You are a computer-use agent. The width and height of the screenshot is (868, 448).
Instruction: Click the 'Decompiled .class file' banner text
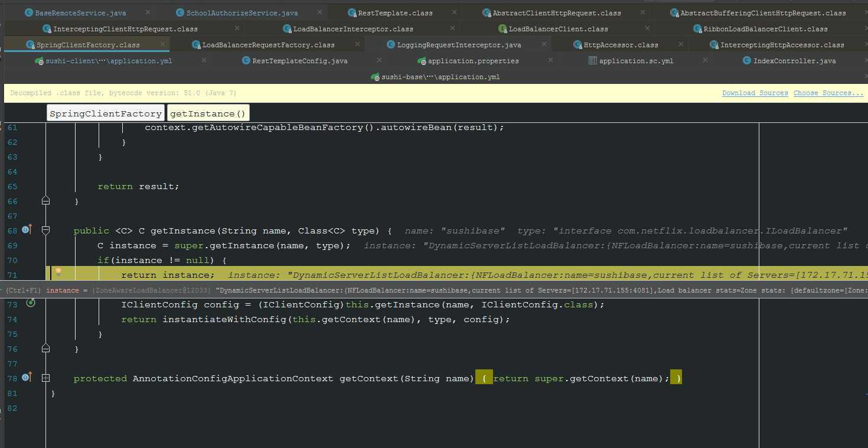(123, 93)
